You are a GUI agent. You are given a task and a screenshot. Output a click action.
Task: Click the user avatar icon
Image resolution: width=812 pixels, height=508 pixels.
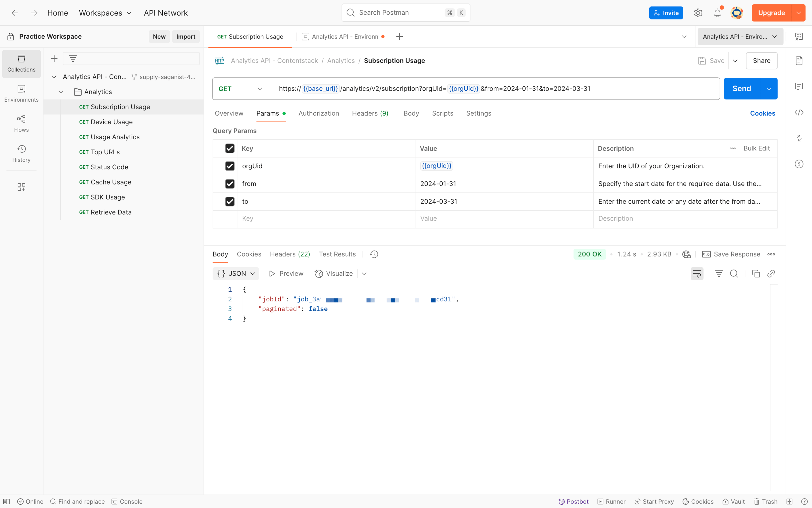(737, 13)
